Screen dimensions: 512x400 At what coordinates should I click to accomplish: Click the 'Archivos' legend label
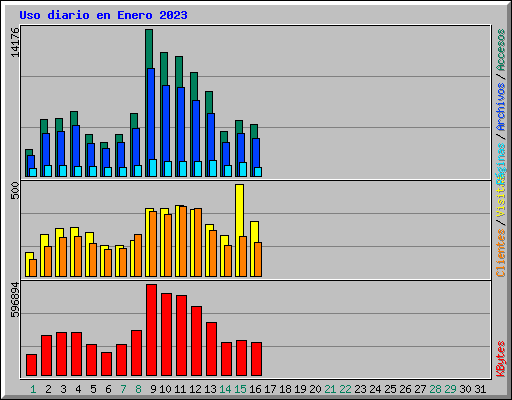pyautogui.click(x=501, y=107)
